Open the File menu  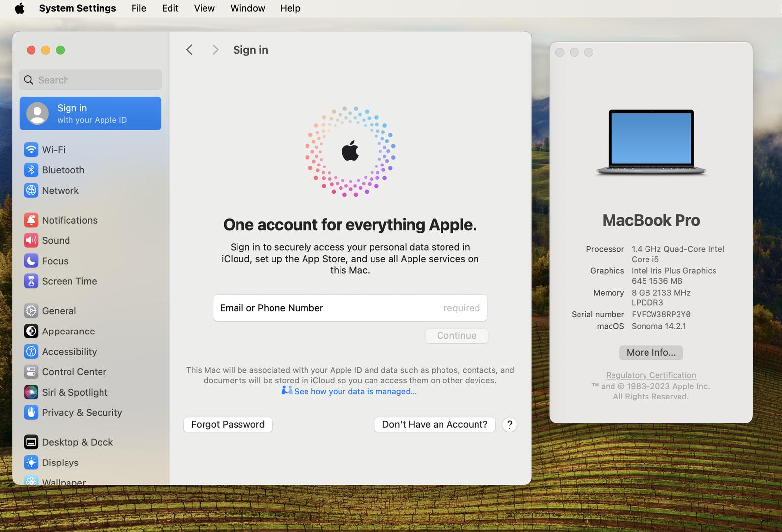point(139,8)
